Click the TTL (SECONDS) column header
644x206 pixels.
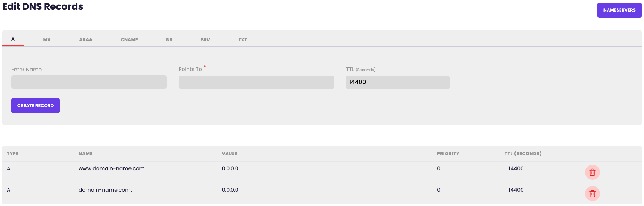(x=523, y=154)
